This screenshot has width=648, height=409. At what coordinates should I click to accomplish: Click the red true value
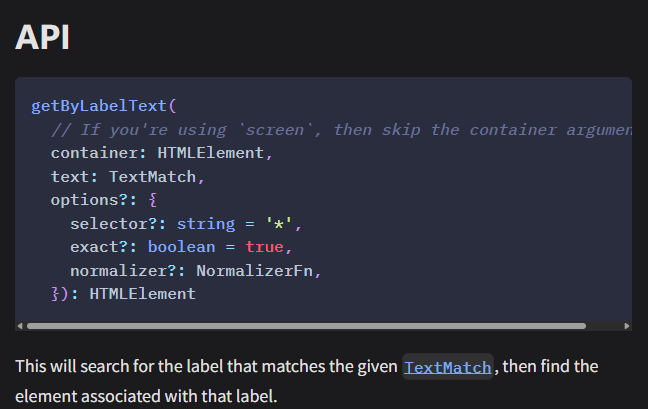[x=264, y=247]
